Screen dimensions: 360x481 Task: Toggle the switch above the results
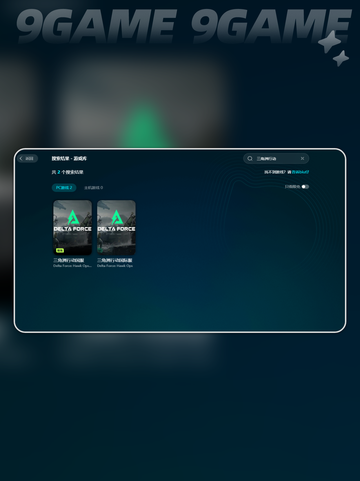305,187
